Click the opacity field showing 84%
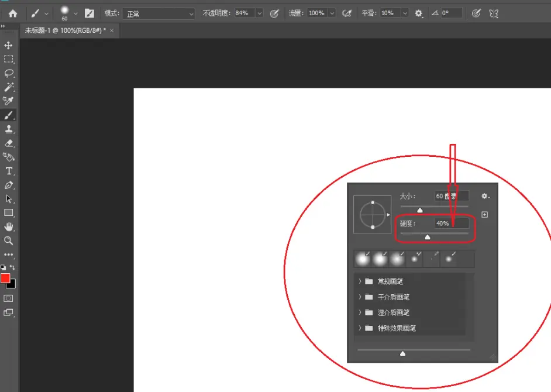 point(244,13)
